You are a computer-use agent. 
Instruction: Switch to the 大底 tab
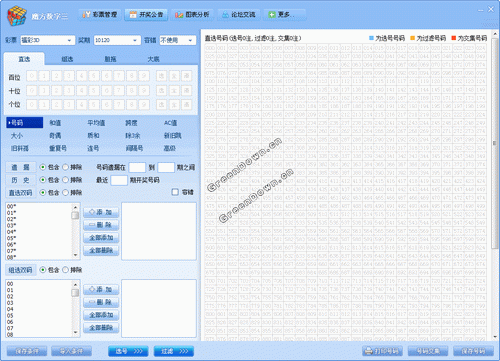(x=153, y=59)
